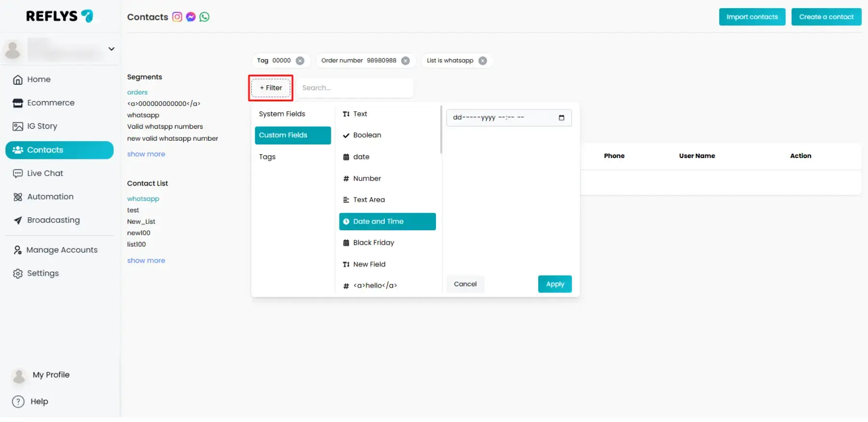Open the calendar picker in date field
Viewport: 868px width, 422px height.
click(561, 118)
